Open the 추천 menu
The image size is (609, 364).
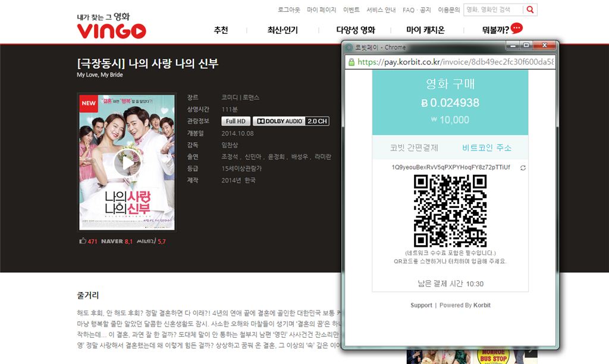click(x=221, y=30)
